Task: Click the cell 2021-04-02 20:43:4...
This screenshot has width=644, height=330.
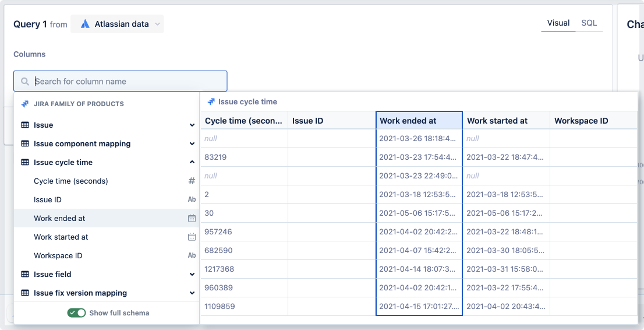Action: click(507, 306)
